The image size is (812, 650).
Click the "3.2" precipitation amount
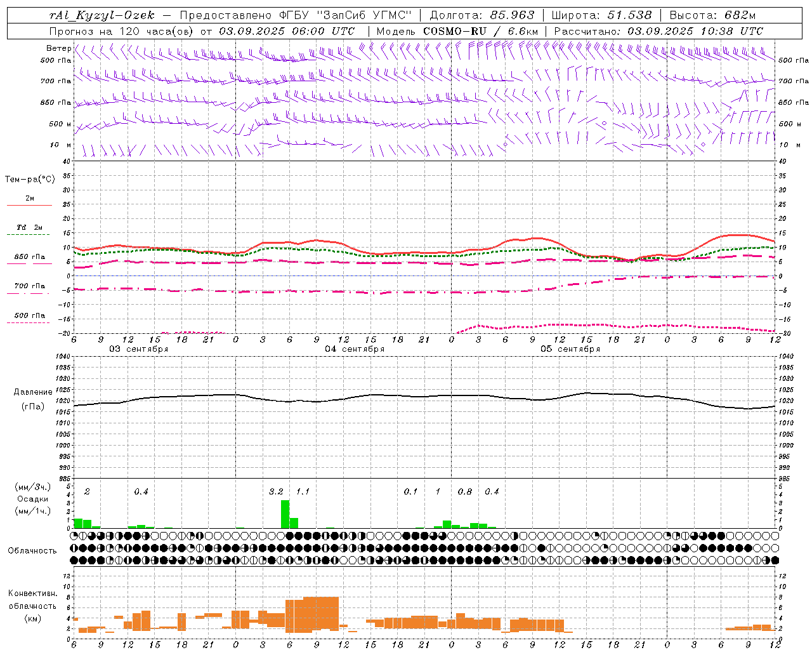click(x=276, y=491)
